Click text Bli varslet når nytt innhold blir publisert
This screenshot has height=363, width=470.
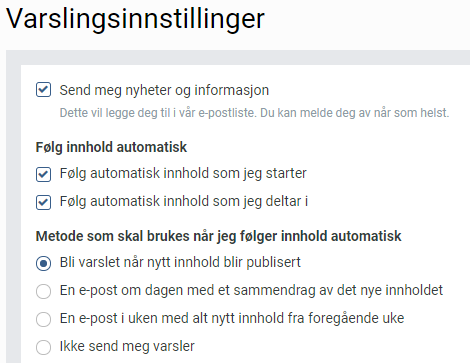[x=180, y=263]
